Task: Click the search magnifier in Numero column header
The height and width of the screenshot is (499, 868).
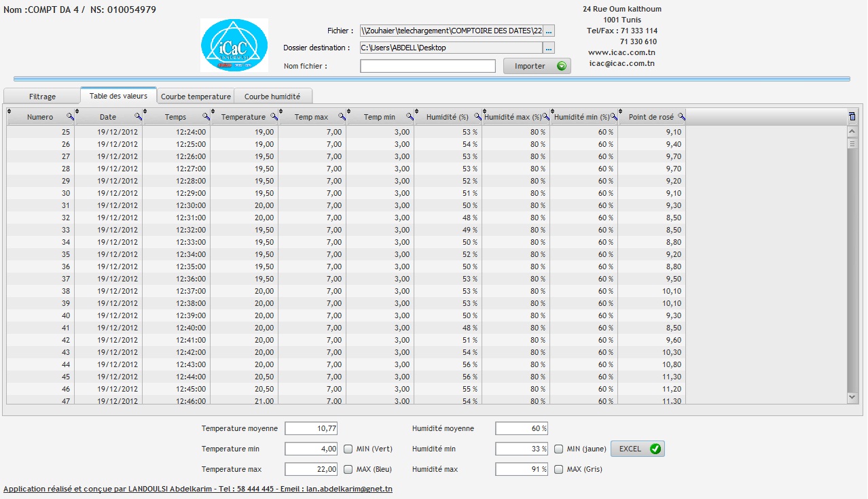Action: click(70, 117)
